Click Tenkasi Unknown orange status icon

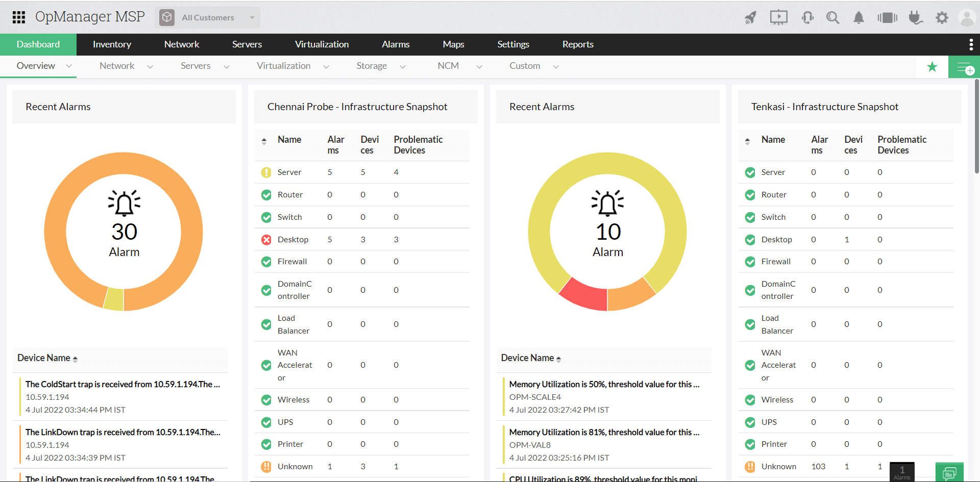coord(750,467)
